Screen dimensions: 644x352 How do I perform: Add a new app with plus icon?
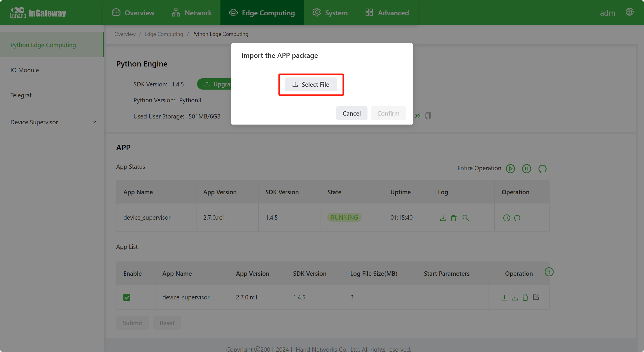click(549, 272)
